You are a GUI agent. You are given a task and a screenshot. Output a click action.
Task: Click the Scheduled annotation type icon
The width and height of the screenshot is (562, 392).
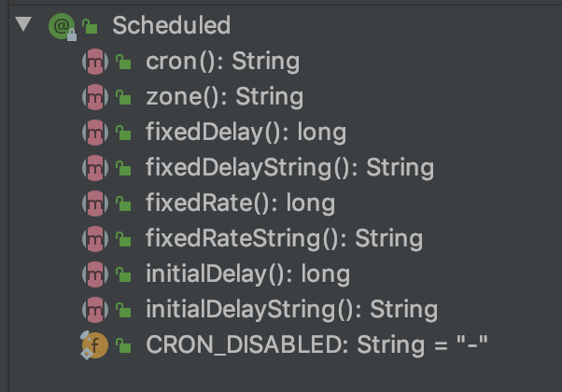(x=61, y=26)
